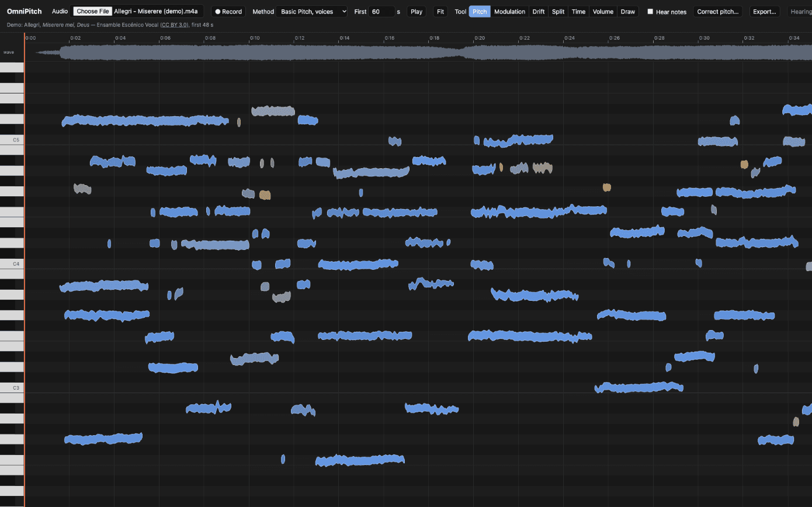Click the 0:26 mark on the time ruler
812x507 pixels.
click(614, 38)
